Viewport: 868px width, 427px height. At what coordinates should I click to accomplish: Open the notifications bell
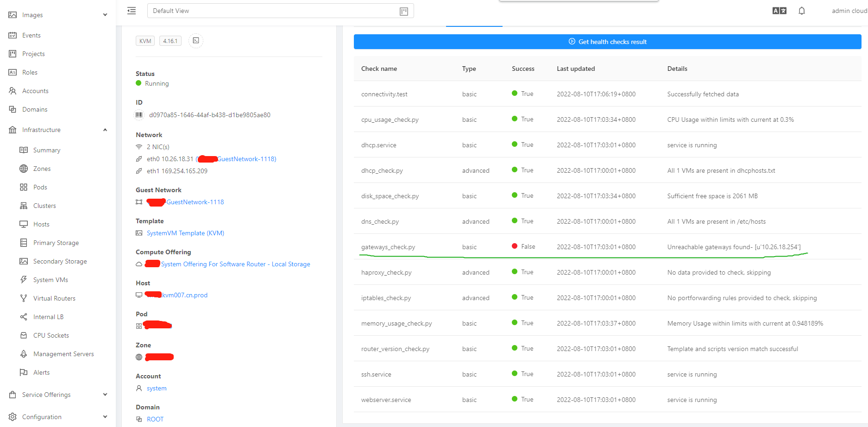coord(802,11)
